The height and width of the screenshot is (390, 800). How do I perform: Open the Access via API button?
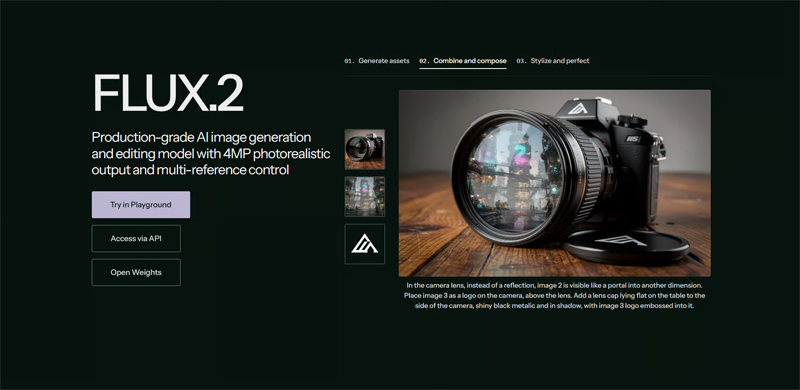[136, 238]
